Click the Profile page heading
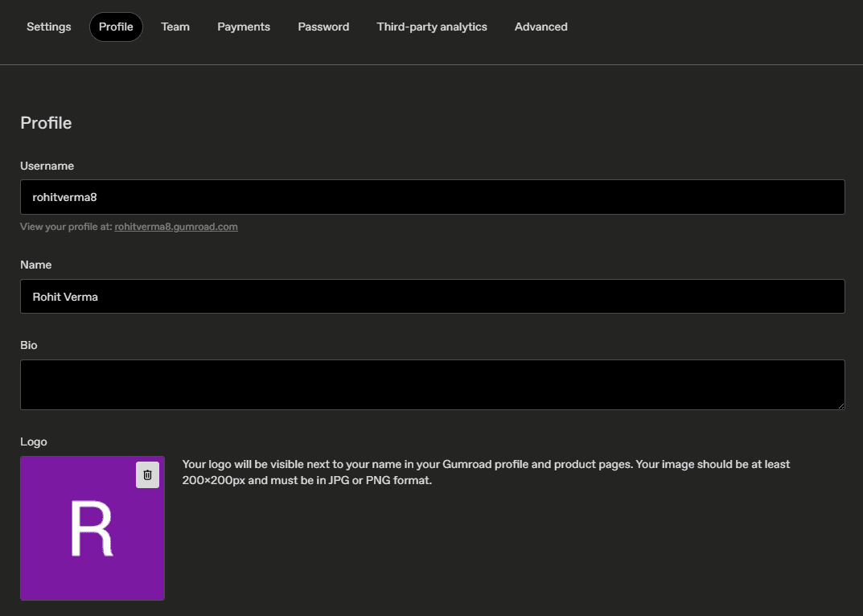The width and height of the screenshot is (863, 616). click(x=46, y=123)
